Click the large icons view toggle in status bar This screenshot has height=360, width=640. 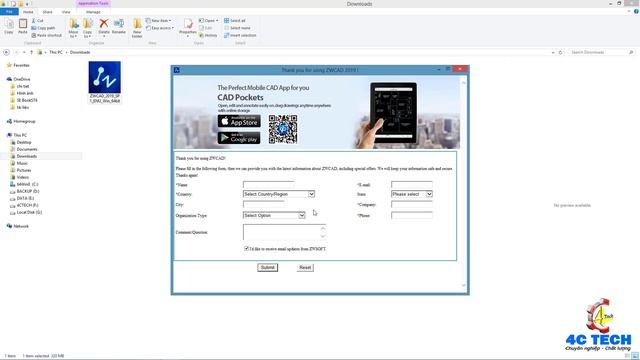pyautogui.click(x=635, y=356)
